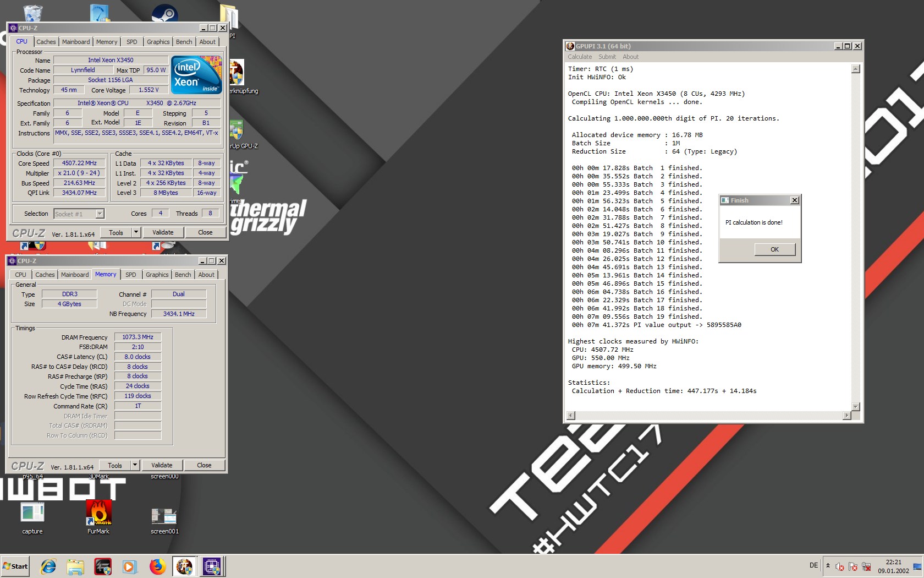Screen dimensions: 924x578
Task: Open GPUPI About menu
Action: [x=630, y=57]
